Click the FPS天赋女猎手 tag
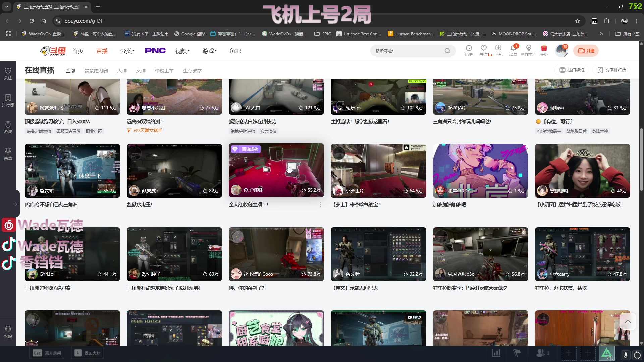The height and width of the screenshot is (362, 644). click(145, 130)
